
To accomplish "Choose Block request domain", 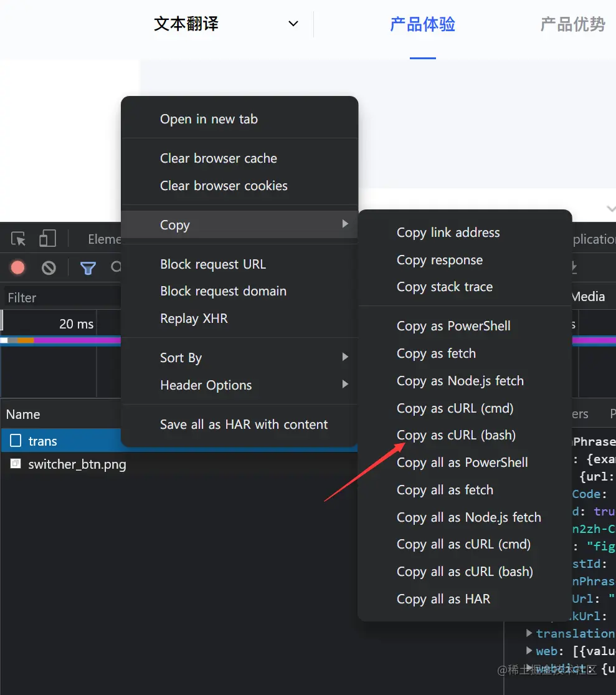I will pos(240,291).
